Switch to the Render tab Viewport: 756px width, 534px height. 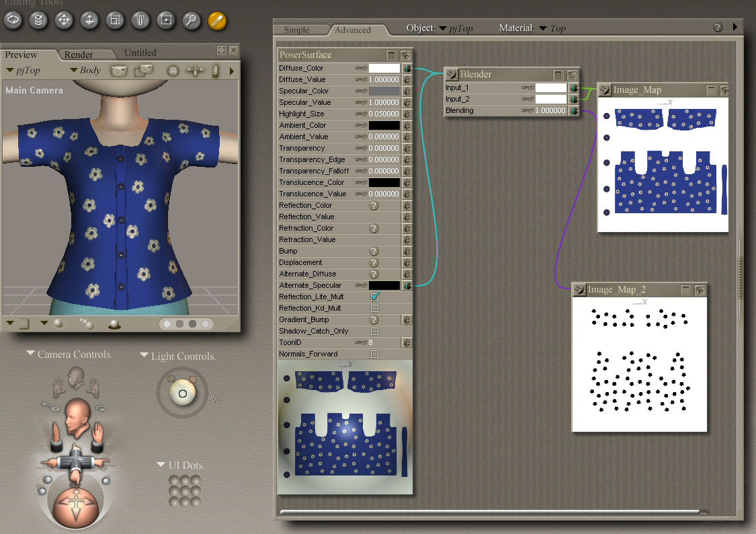coord(79,54)
